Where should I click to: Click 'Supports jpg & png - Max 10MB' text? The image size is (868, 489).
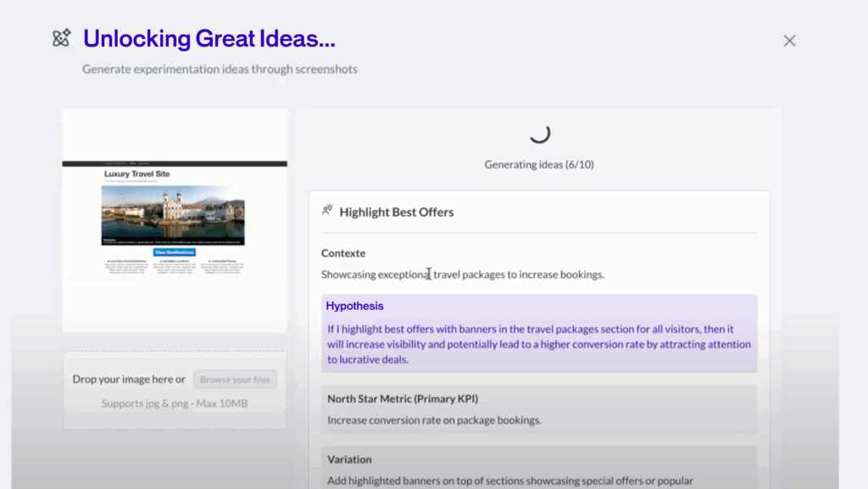[175, 403]
